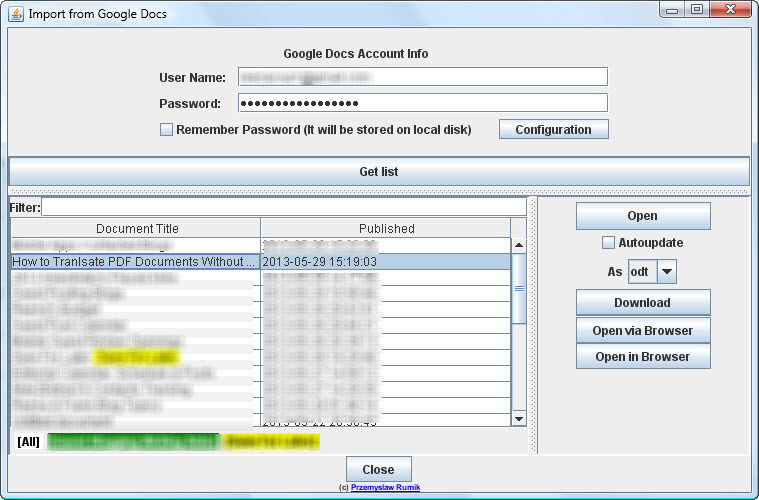Sort by Document Title column header
The image size is (759, 500).
pos(136,228)
